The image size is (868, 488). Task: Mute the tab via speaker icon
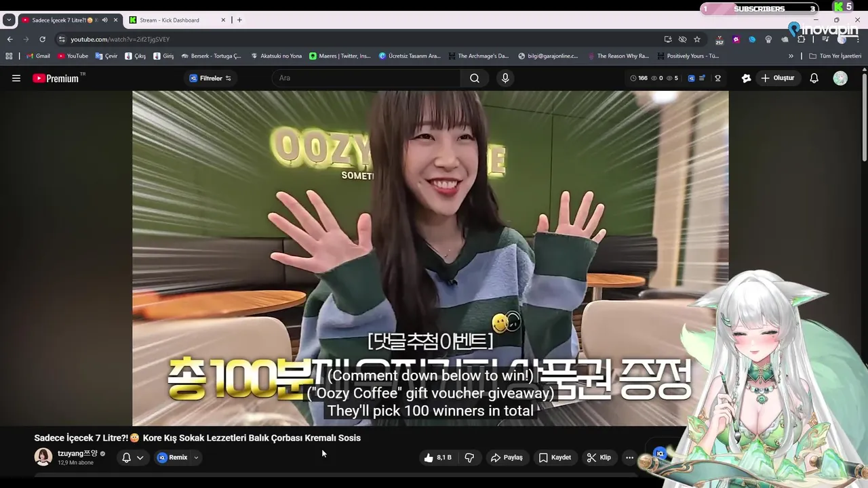(x=104, y=20)
